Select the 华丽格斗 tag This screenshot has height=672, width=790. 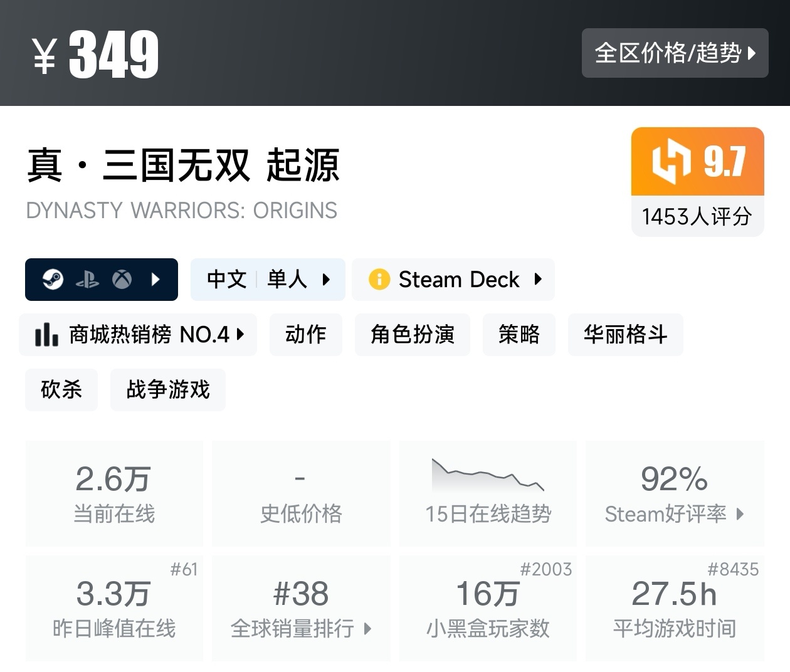coord(625,335)
